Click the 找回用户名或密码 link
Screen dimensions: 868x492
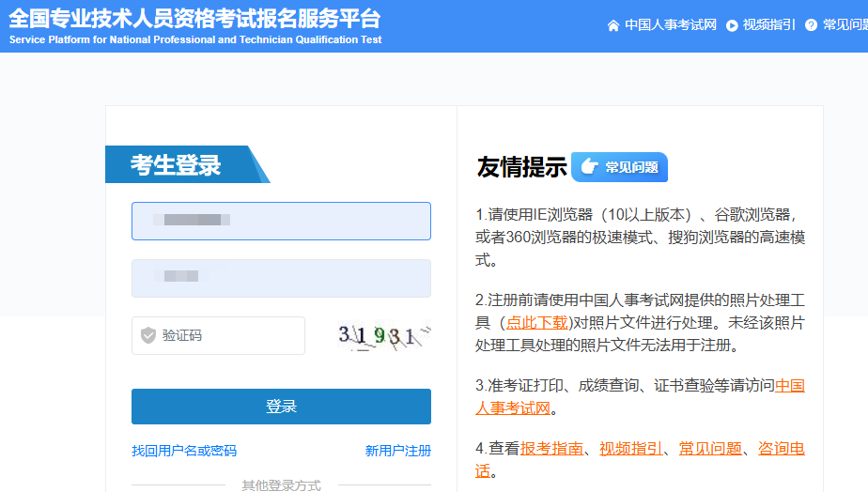point(184,451)
